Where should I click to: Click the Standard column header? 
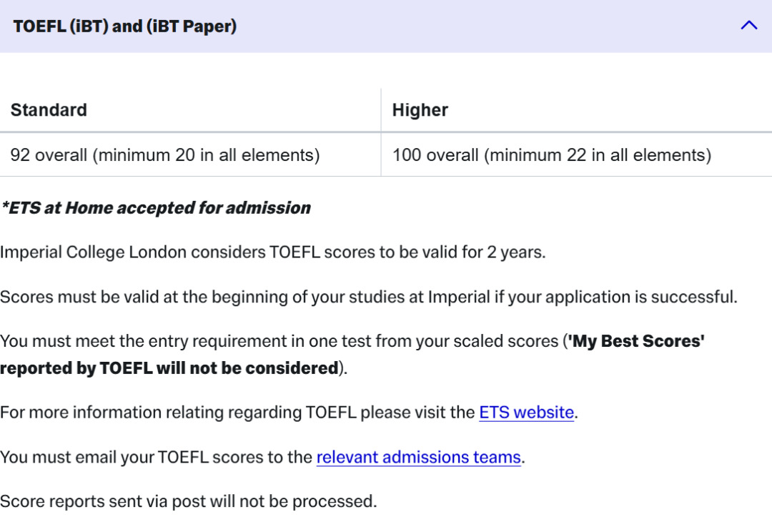[x=49, y=110]
